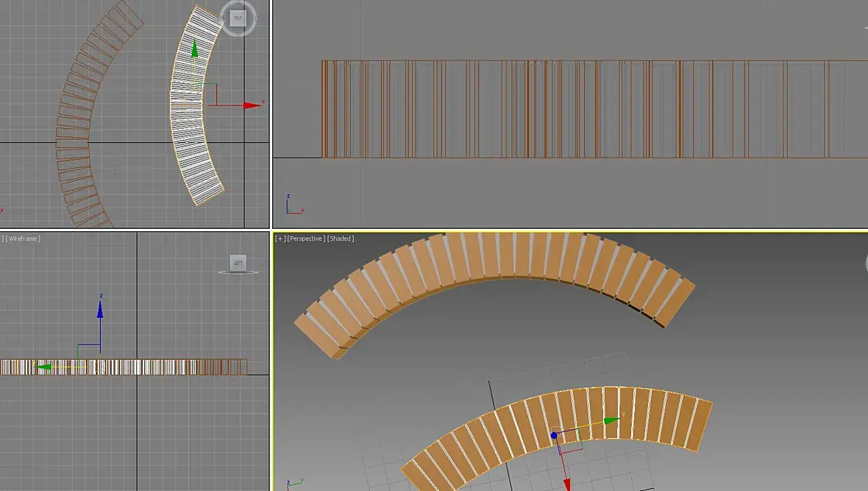Click the LEFT face of the ViewCube
The width and height of the screenshot is (868, 491).
(238, 263)
